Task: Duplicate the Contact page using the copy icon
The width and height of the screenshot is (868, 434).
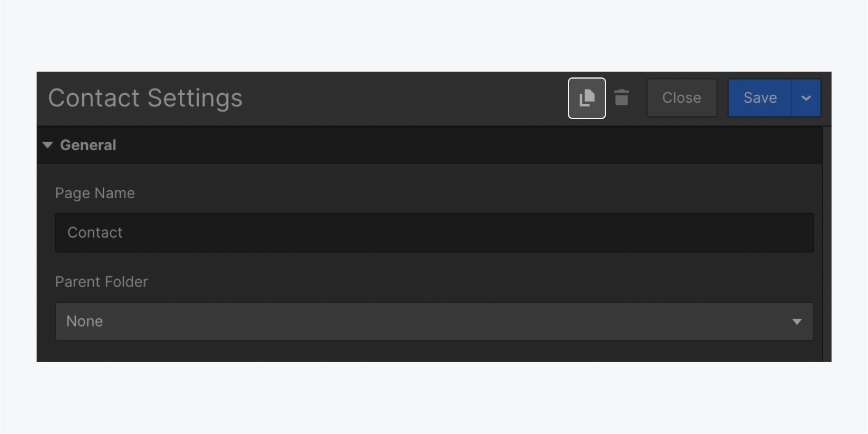Action: pos(587,98)
